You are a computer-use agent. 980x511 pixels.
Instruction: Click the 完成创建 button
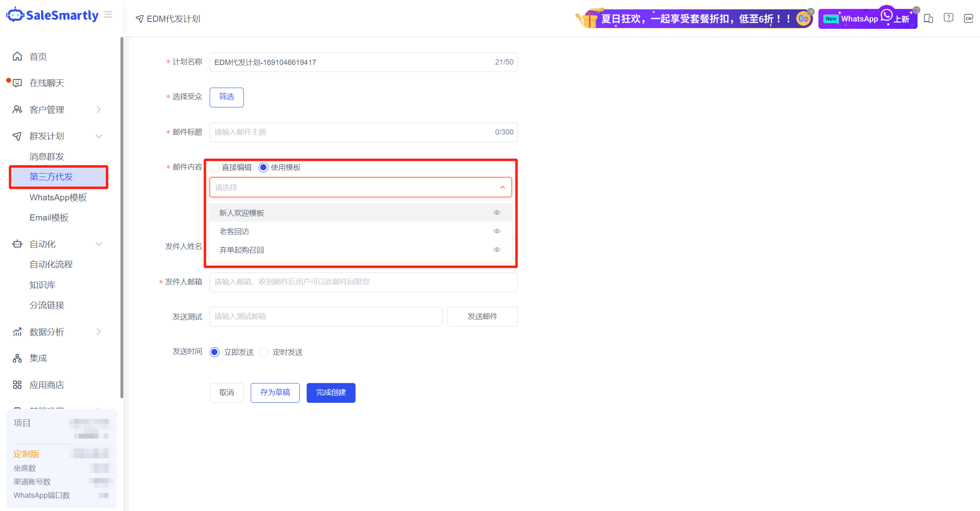coord(331,393)
